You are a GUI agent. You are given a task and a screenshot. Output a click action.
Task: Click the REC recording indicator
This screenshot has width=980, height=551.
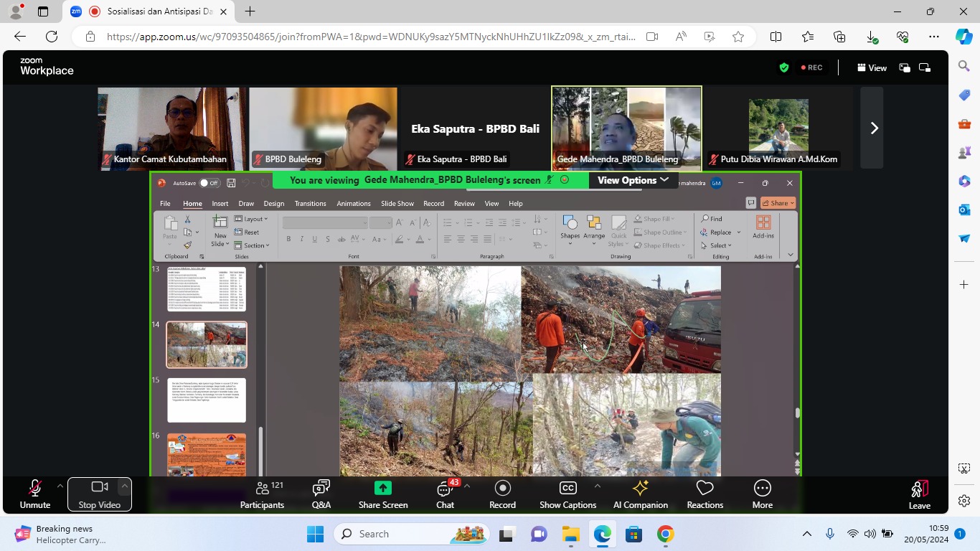coord(812,67)
